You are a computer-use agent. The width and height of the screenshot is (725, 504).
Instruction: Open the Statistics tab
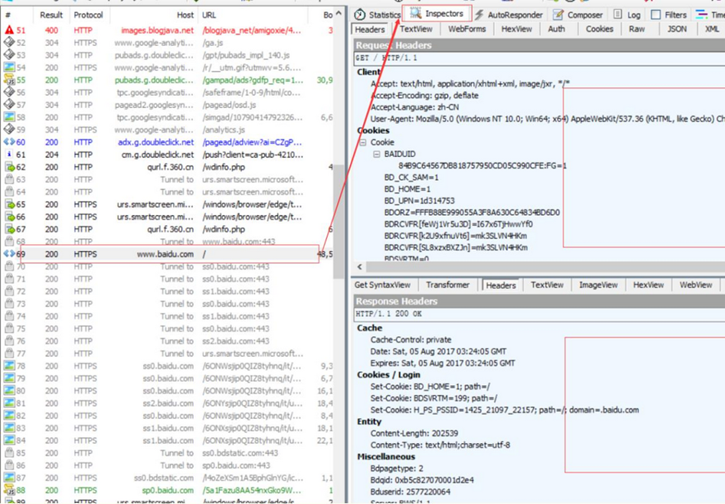[378, 15]
